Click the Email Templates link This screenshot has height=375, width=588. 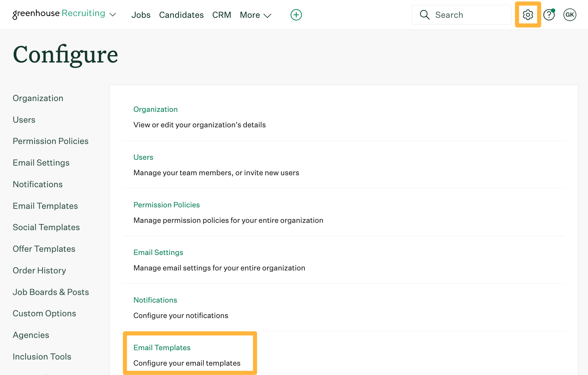tap(162, 348)
